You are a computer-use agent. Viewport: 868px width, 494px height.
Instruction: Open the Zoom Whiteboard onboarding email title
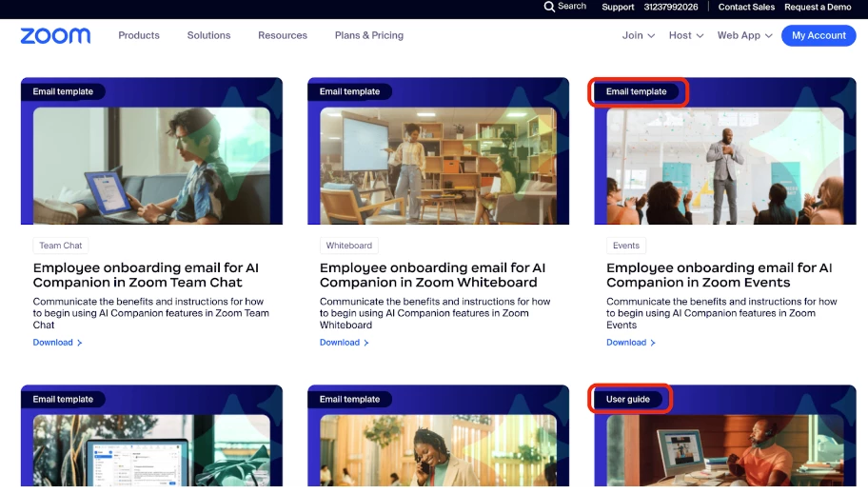[x=432, y=275]
